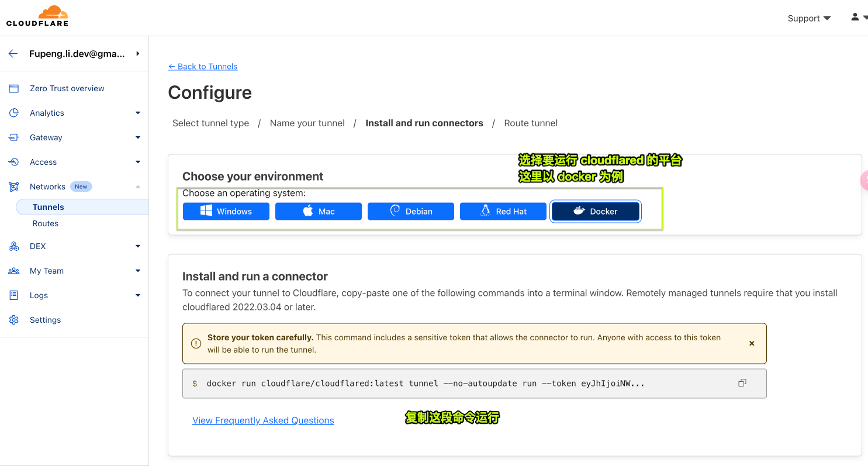Viewport: 868px width, 466px height.
Task: Click the Configure page heading
Action: point(210,92)
